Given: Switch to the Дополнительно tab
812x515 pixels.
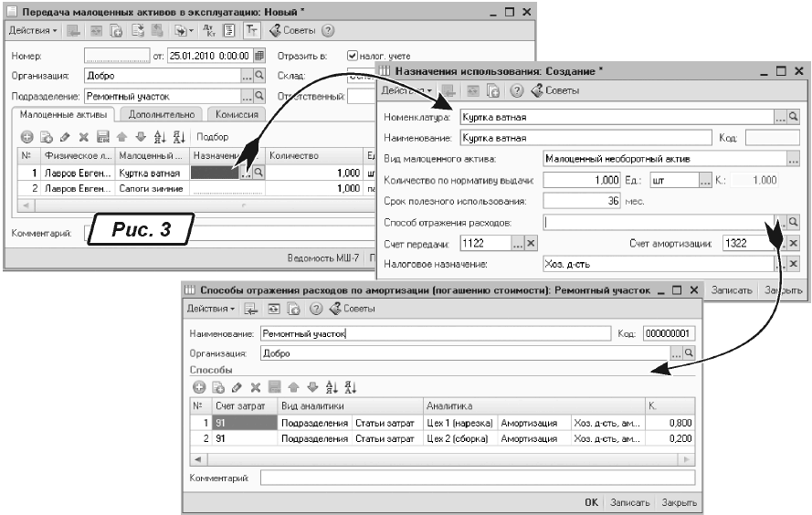Looking at the screenshot, I should tap(161, 115).
